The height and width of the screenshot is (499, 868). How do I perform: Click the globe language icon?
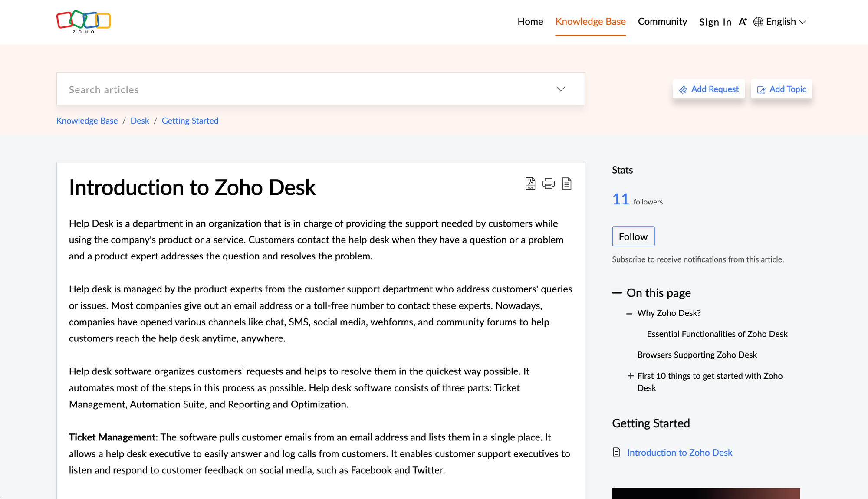pos(758,22)
